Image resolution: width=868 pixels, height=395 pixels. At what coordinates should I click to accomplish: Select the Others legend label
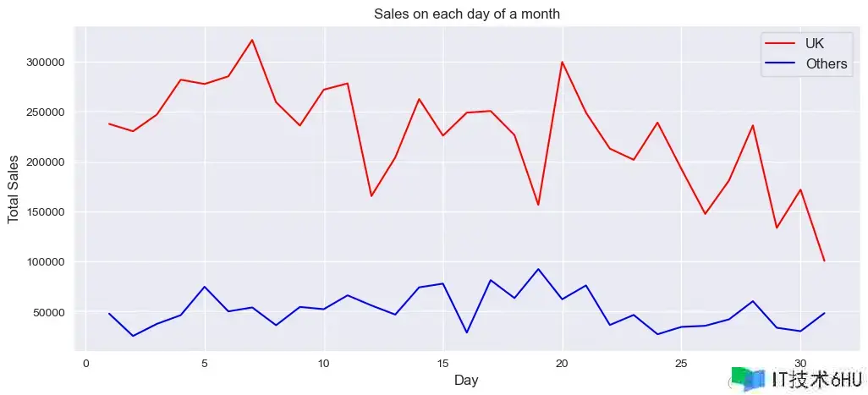coord(827,64)
